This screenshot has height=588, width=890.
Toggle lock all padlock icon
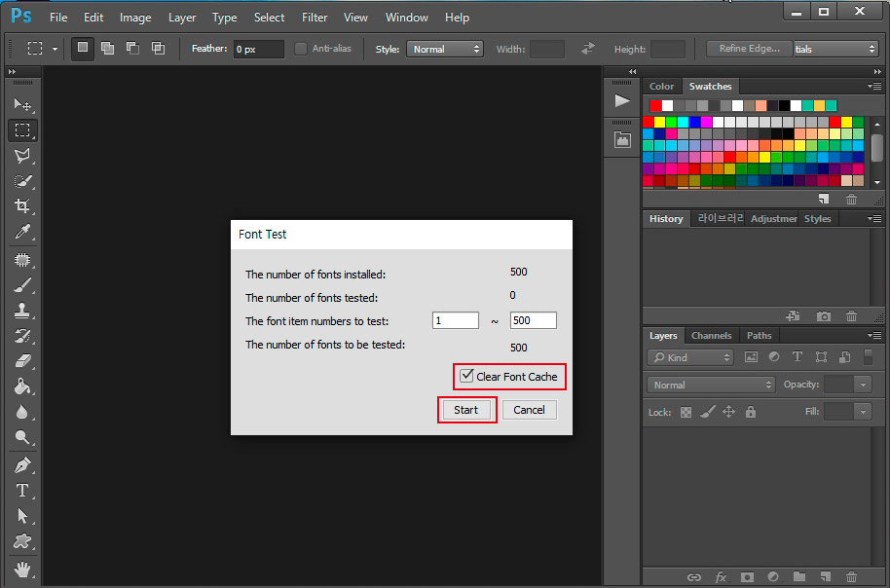pos(751,412)
